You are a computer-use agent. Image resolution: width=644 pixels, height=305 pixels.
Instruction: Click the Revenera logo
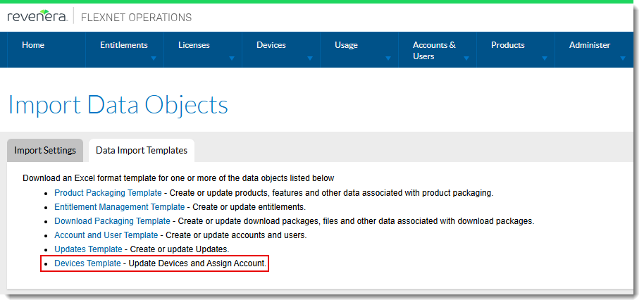tap(37, 17)
